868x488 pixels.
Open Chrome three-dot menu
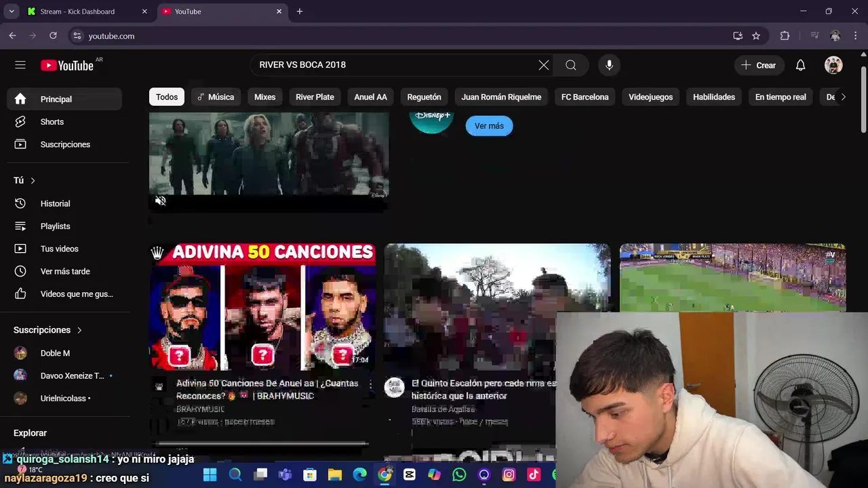[856, 36]
